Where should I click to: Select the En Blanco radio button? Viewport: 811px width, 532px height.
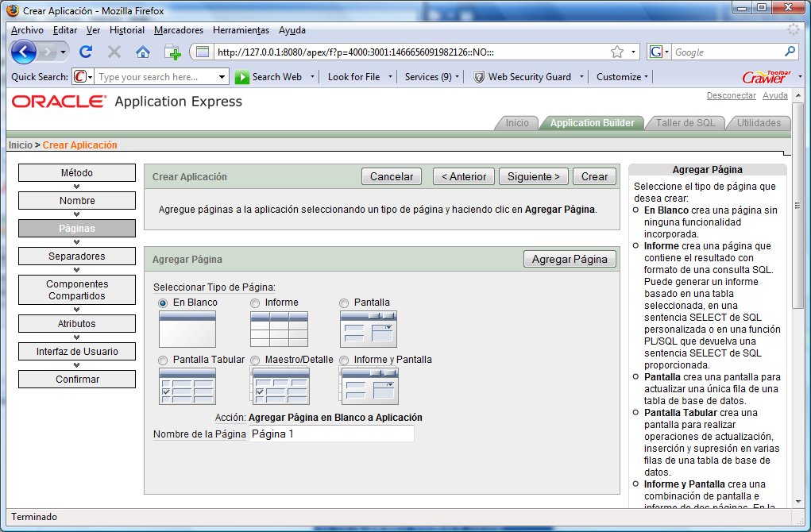[x=163, y=303]
